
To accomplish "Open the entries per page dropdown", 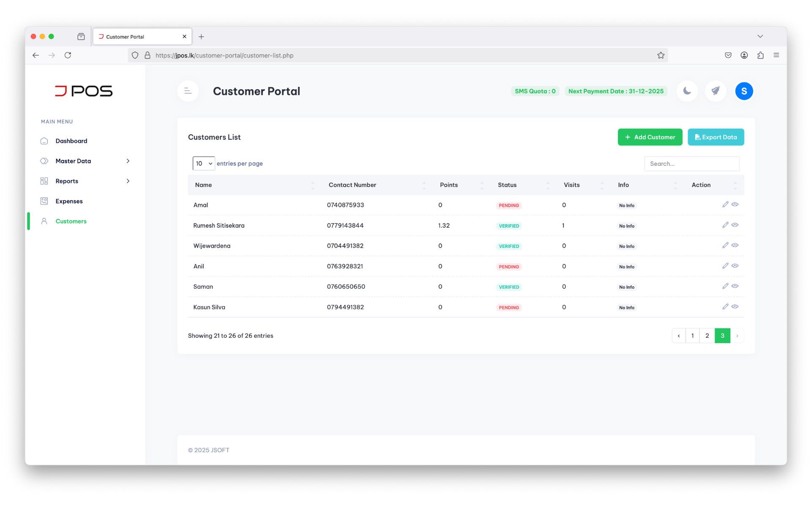I will pyautogui.click(x=204, y=163).
